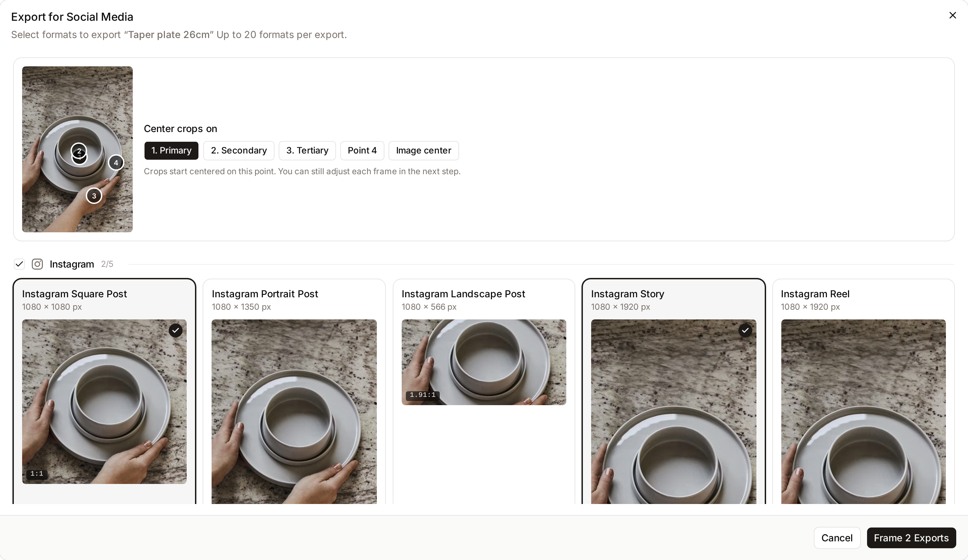
Task: Click the "Instagram Square Post" title text
Action: click(x=75, y=294)
